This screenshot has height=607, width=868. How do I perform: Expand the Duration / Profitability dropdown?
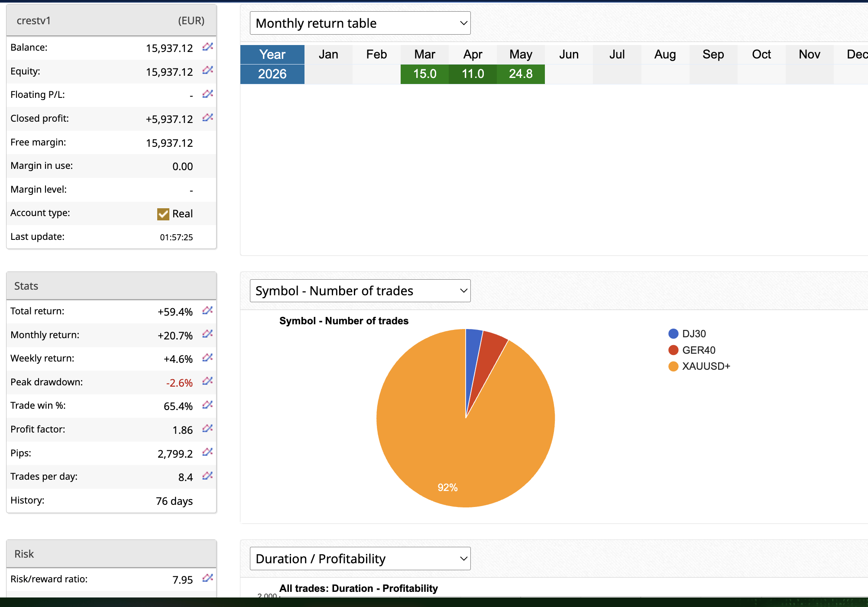coord(360,559)
